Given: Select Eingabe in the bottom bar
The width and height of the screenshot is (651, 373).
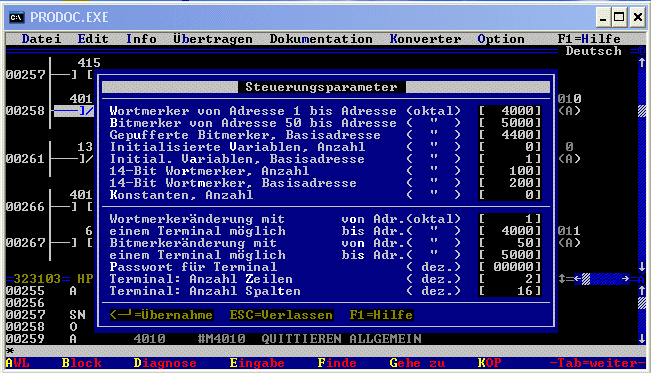Looking at the screenshot, I should 257,363.
